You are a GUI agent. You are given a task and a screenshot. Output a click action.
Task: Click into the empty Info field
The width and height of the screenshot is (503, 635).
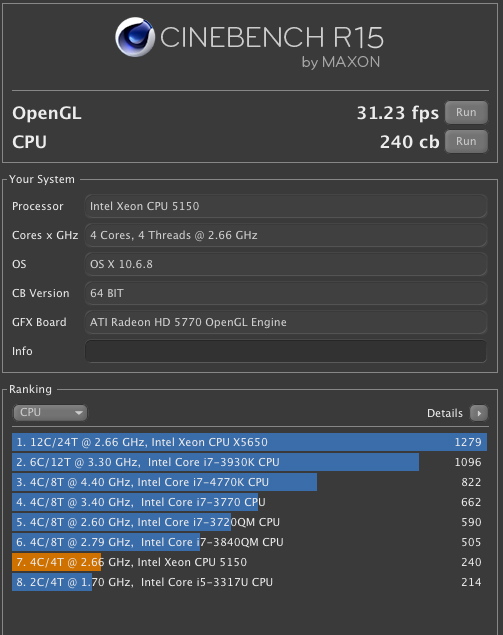286,351
